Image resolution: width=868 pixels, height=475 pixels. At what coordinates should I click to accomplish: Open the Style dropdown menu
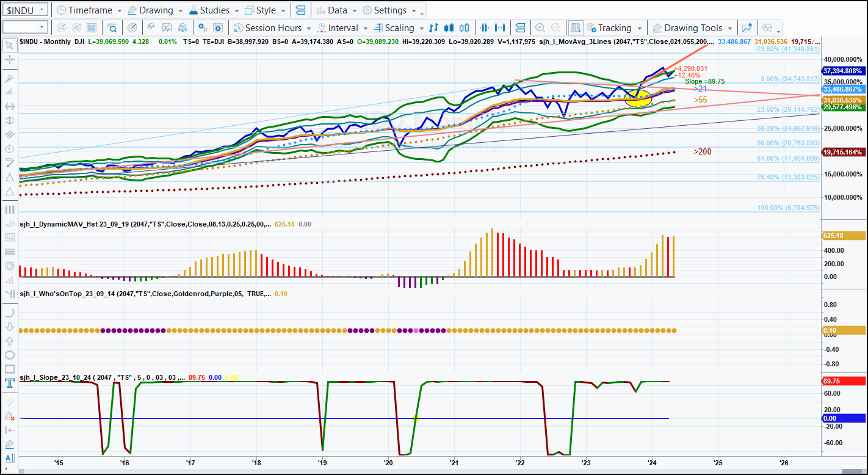pos(264,10)
